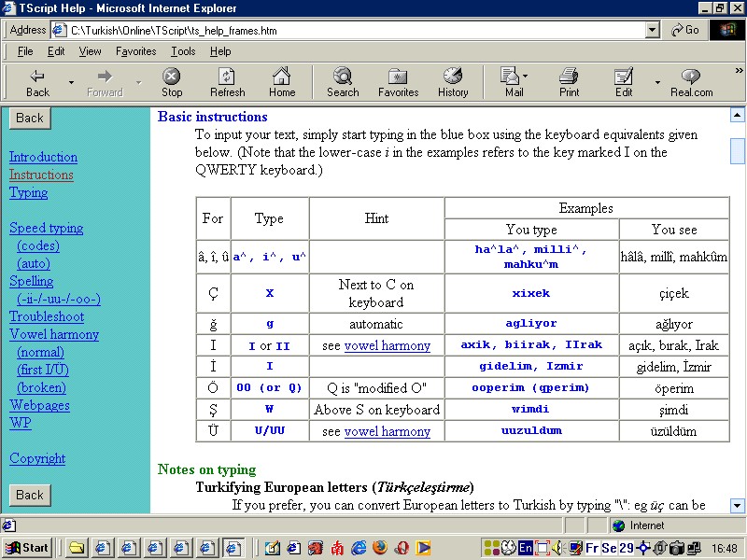747x560 pixels.
Task: Open the View menu
Action: 90,51
